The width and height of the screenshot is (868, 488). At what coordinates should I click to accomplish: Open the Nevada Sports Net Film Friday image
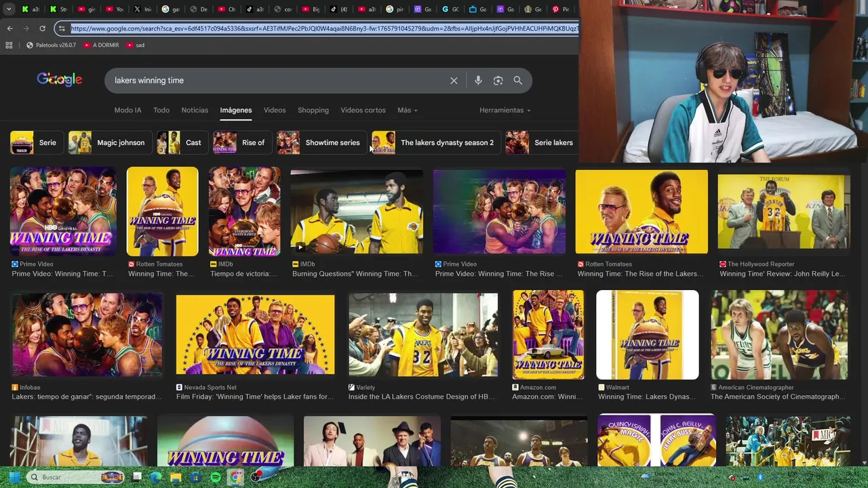point(255,334)
